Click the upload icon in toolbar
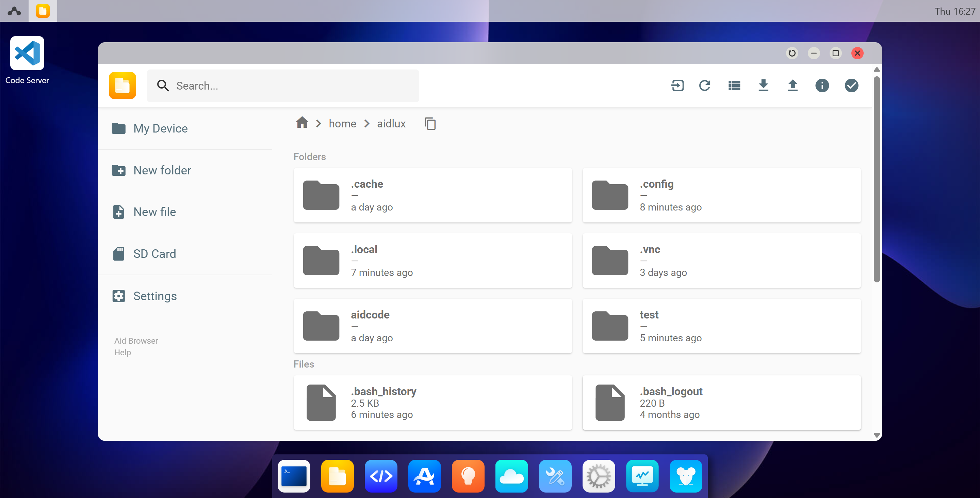The height and width of the screenshot is (498, 980). [793, 85]
